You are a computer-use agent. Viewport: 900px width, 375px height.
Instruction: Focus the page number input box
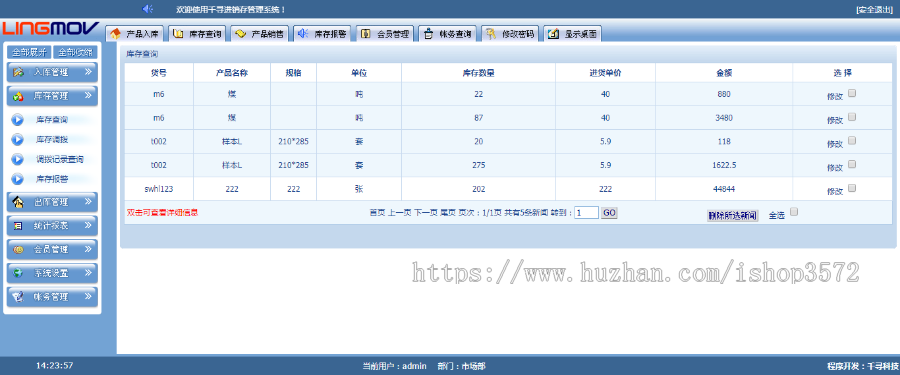(587, 213)
